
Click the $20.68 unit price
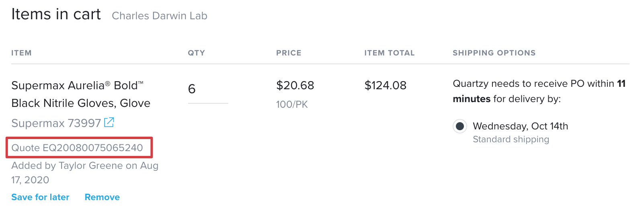[x=295, y=85]
